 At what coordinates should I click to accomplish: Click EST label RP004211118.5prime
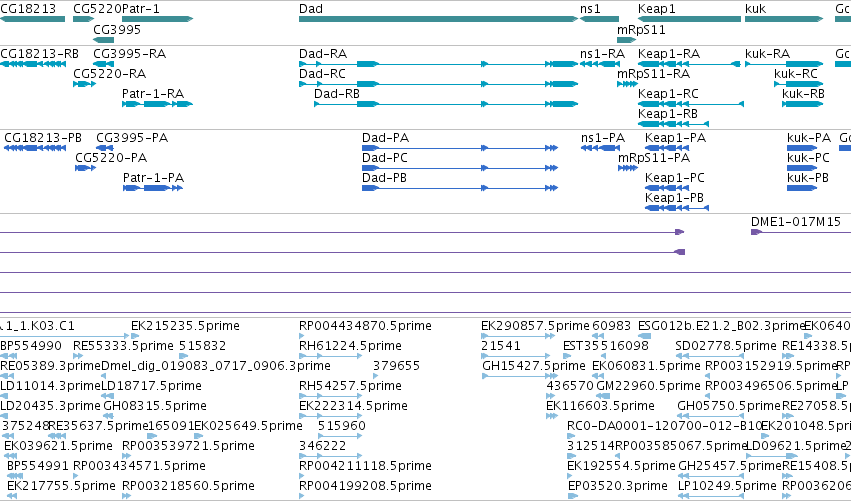pos(365,466)
